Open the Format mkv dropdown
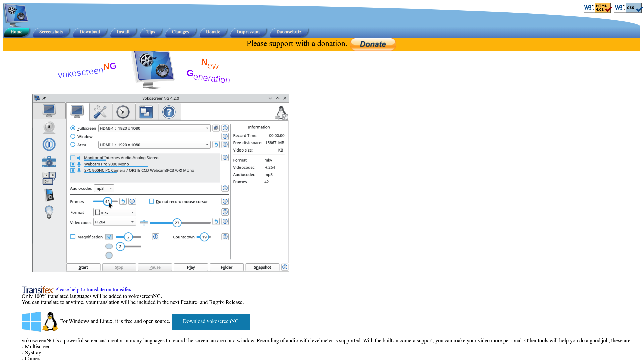This screenshot has width=644, height=362. click(x=114, y=212)
